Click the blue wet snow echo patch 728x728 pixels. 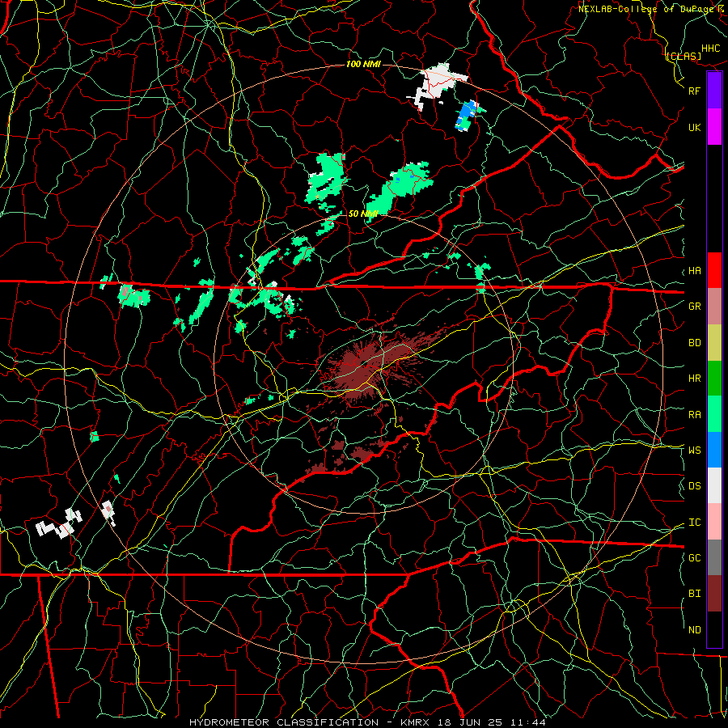(466, 115)
